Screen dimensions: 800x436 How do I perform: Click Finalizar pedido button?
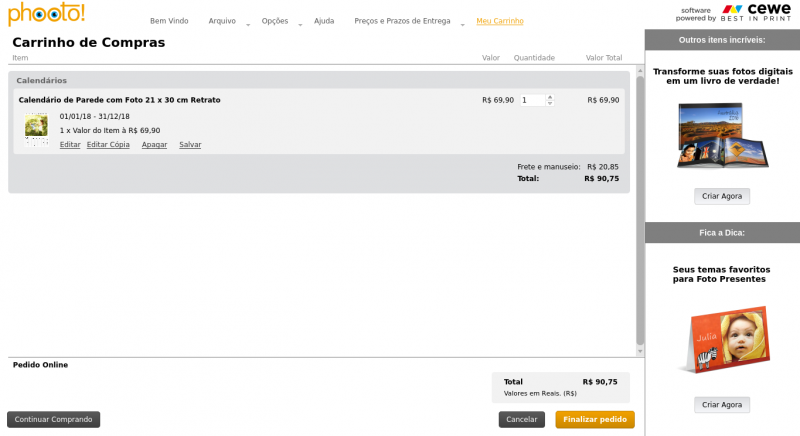(595, 420)
